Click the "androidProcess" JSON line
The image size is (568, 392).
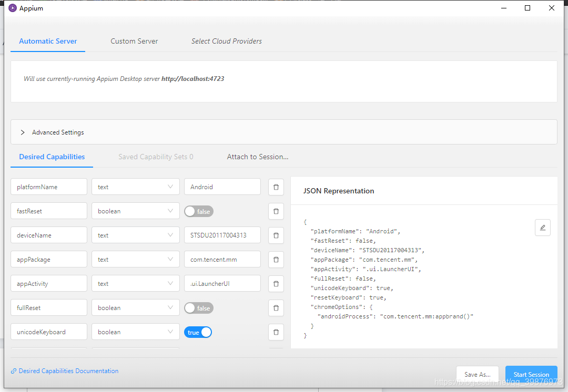[x=395, y=316]
